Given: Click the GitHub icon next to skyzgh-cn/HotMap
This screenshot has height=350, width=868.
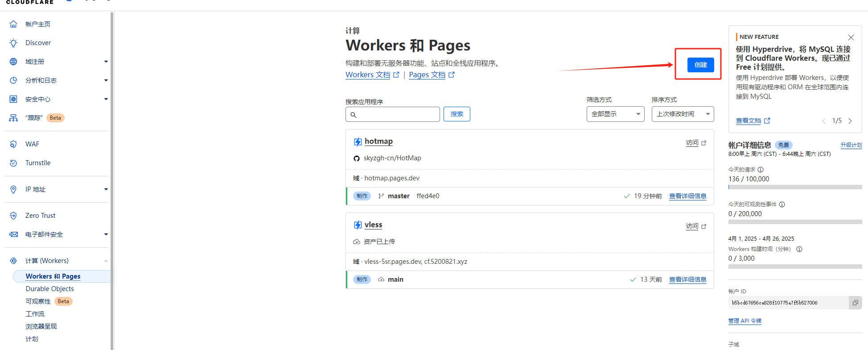Looking at the screenshot, I should point(357,158).
